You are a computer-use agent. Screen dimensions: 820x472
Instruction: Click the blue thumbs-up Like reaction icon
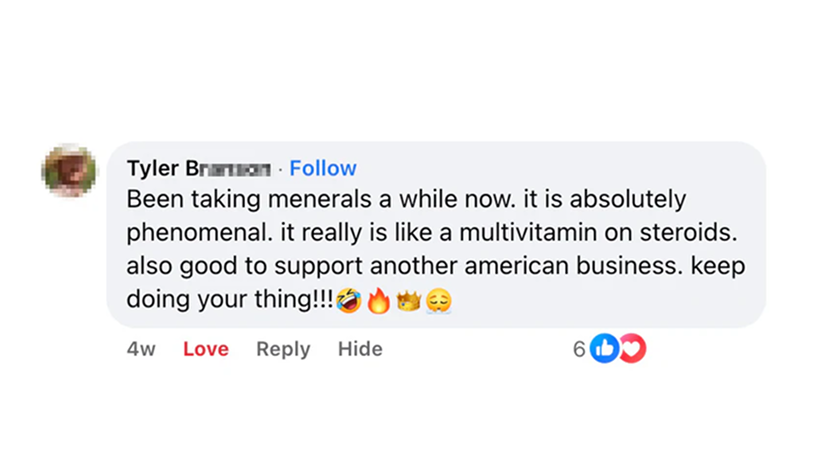tap(604, 348)
